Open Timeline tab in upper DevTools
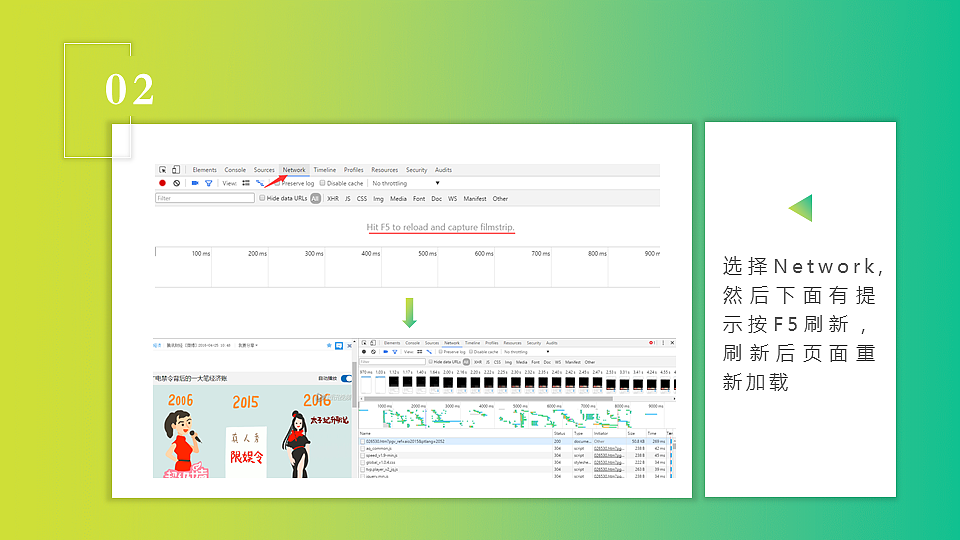 [x=324, y=170]
